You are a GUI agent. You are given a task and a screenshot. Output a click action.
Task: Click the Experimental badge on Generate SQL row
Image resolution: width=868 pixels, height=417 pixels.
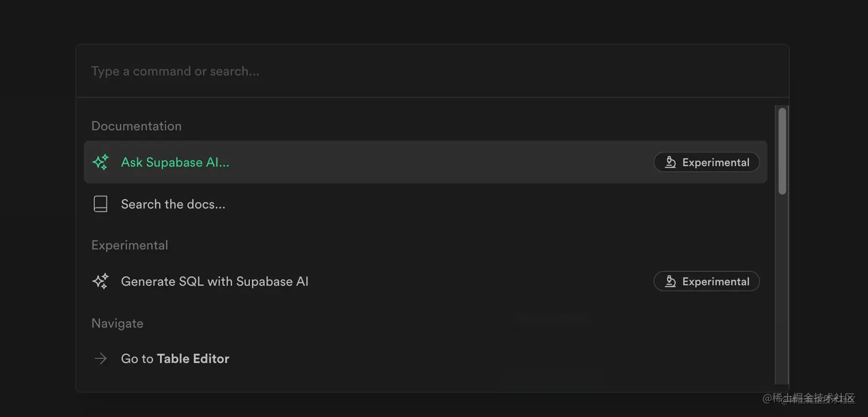click(707, 281)
